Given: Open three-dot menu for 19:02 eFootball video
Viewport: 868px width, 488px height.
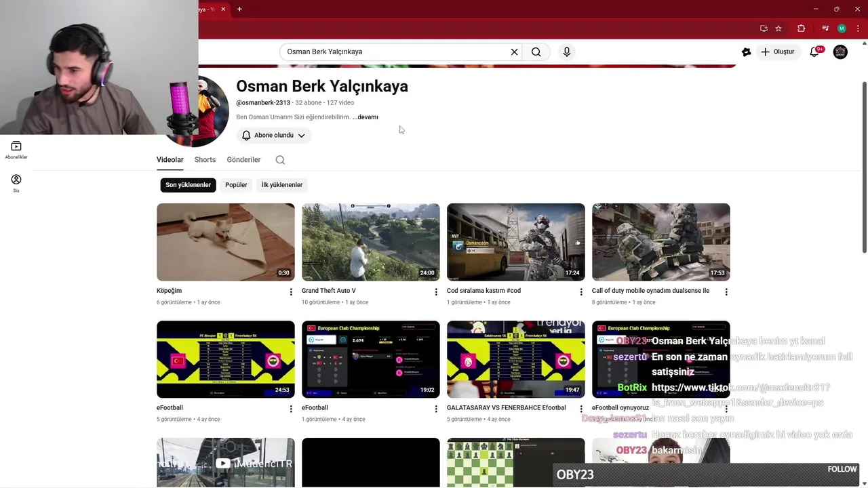Looking at the screenshot, I should coord(436,409).
